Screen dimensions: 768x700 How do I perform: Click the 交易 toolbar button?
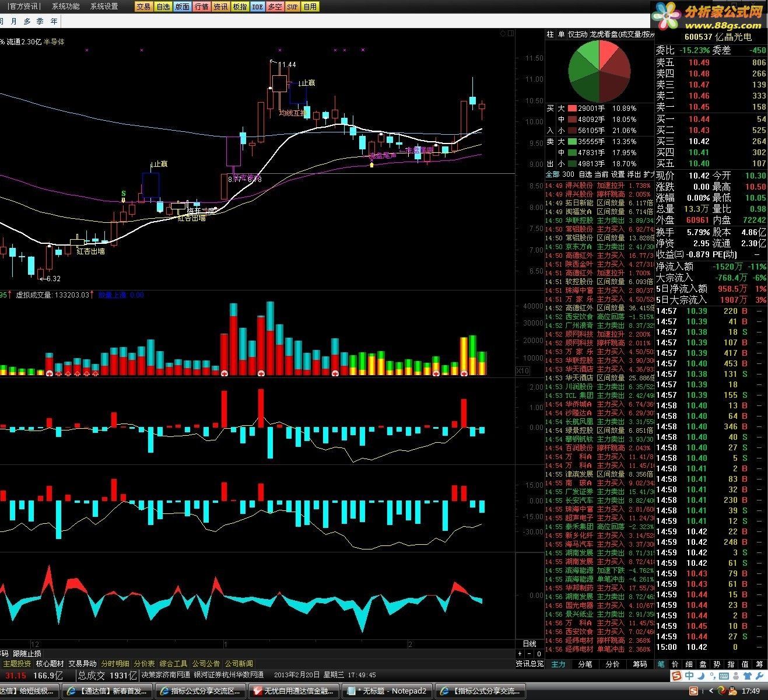pyautogui.click(x=143, y=6)
